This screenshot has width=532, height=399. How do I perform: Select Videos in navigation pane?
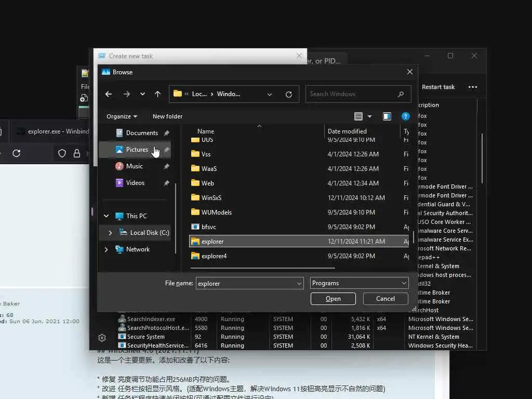click(135, 183)
